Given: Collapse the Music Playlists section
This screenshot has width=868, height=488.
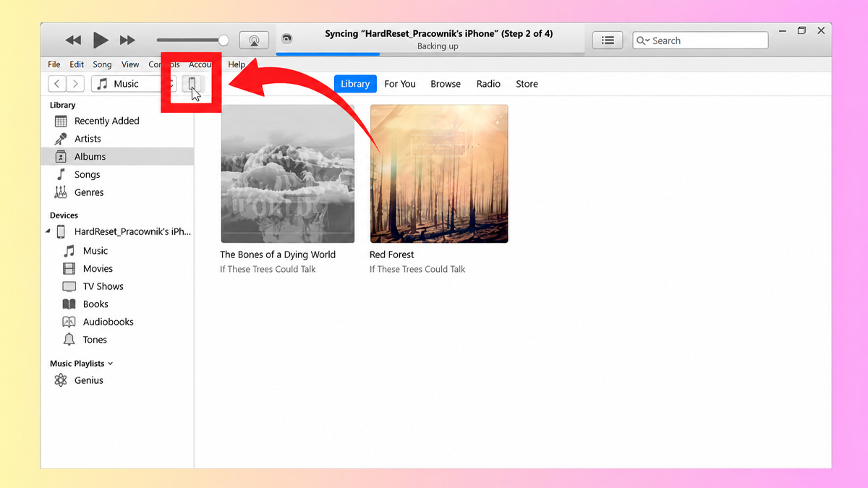Looking at the screenshot, I should click(x=110, y=364).
